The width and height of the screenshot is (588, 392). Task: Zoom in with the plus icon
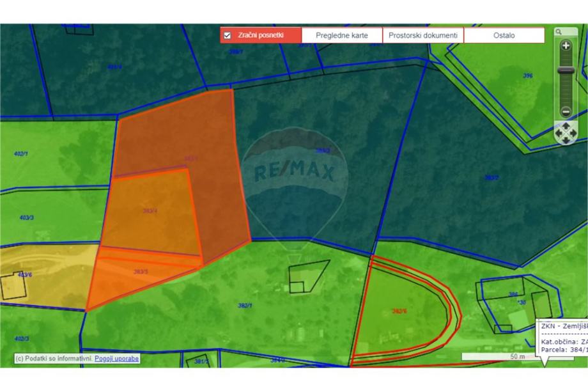tap(566, 46)
